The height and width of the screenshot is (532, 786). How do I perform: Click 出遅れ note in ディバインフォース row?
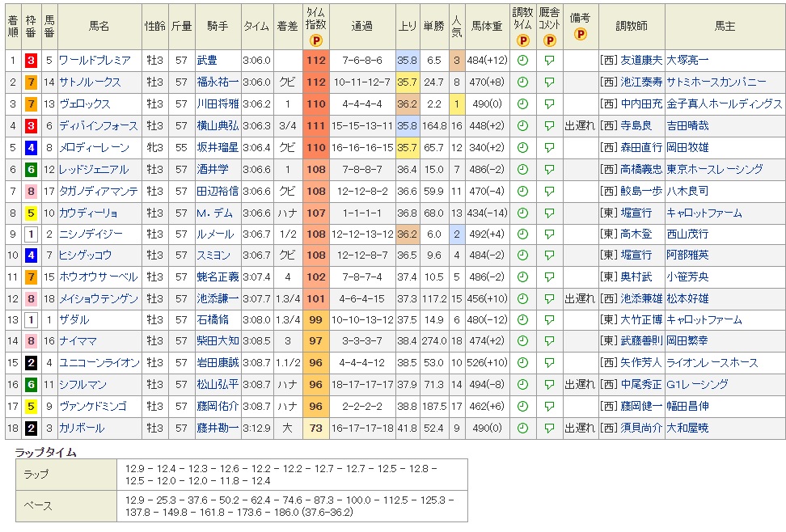580,126
